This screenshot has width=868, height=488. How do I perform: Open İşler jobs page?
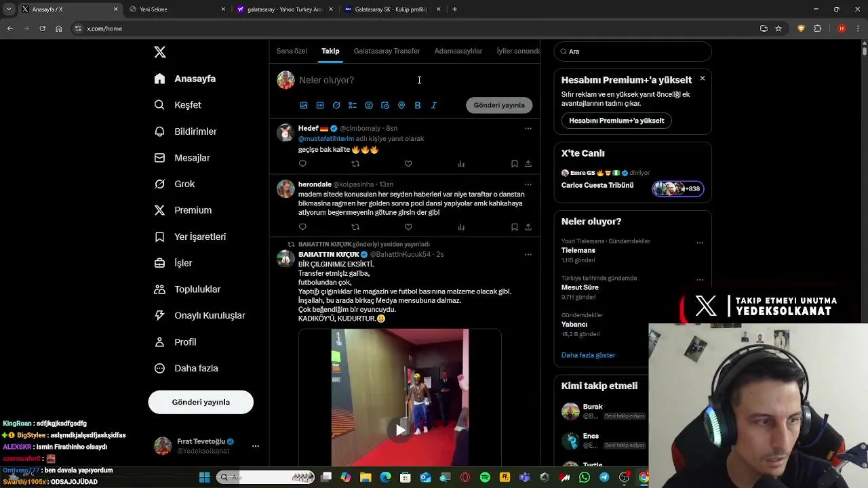point(174,263)
